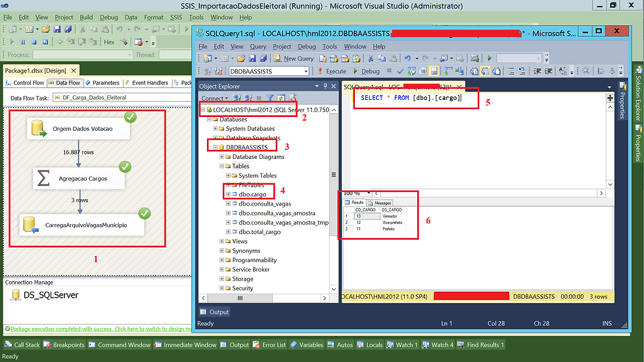Toggle Hex display button
644x362 pixels.
(x=109, y=42)
